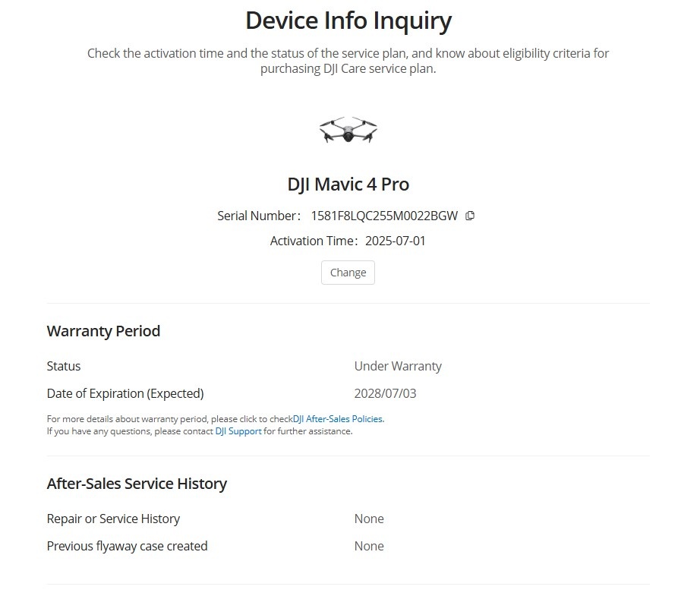
Task: Open the DJI After-Sales Policies link
Action: pos(339,418)
